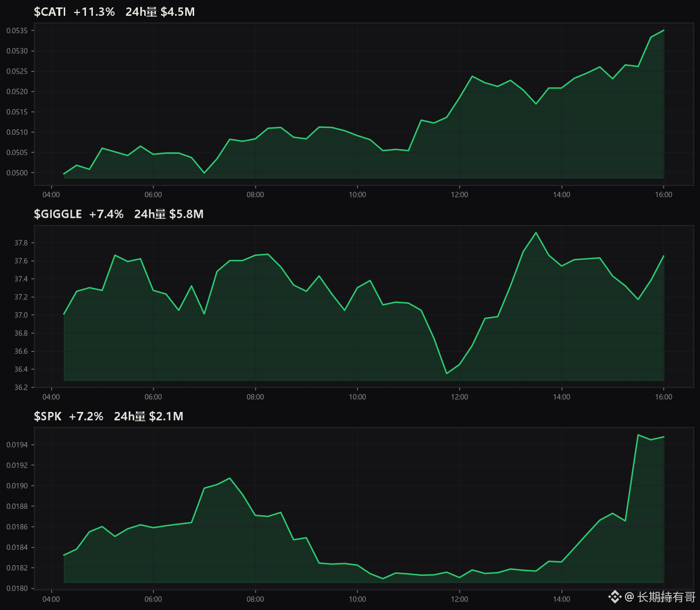The width and height of the screenshot is (700, 610).
Task: Pick the 16:00 label under the $GIGGLE chart
Action: 663,397
